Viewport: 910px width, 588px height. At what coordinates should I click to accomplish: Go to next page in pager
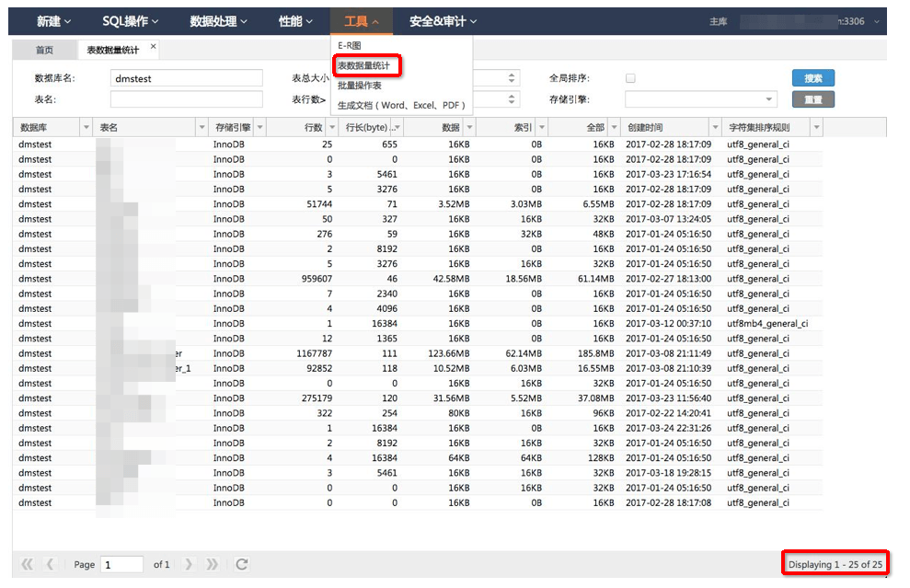[188, 564]
